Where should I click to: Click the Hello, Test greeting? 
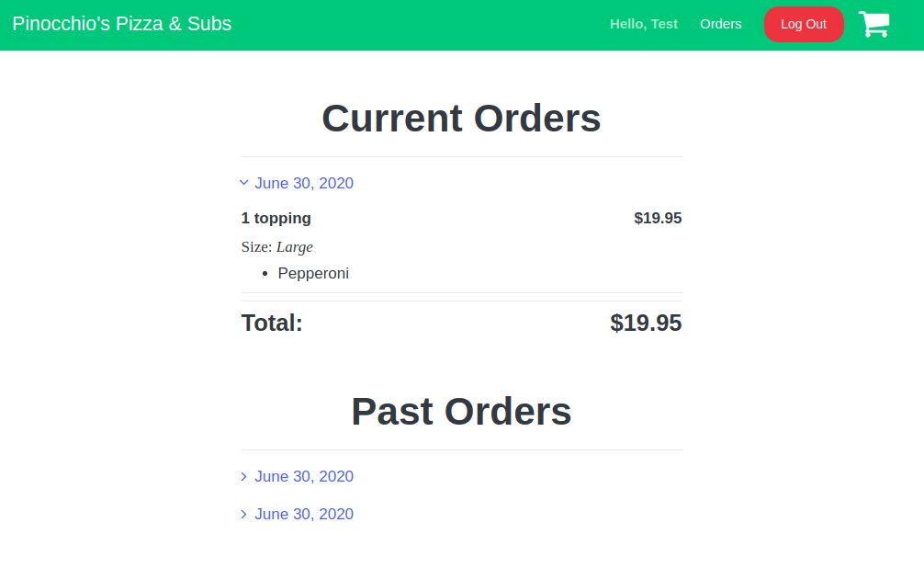pos(643,24)
